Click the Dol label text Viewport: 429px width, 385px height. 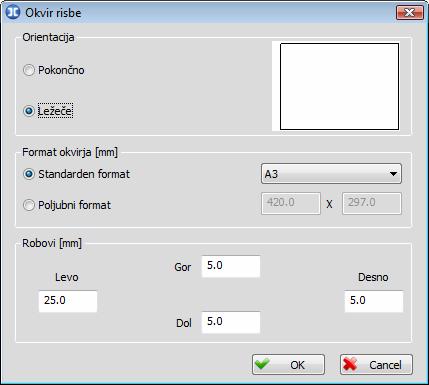click(x=184, y=323)
